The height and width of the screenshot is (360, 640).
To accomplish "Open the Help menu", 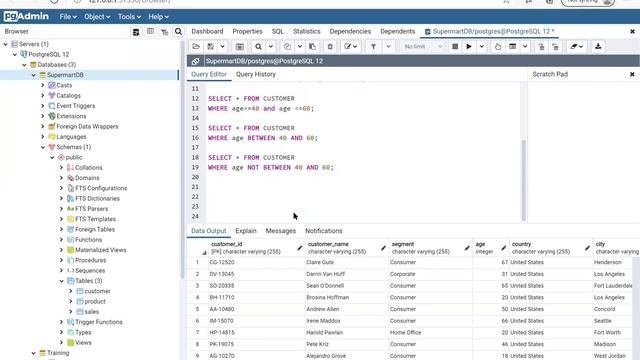I will pyautogui.click(x=158, y=17).
